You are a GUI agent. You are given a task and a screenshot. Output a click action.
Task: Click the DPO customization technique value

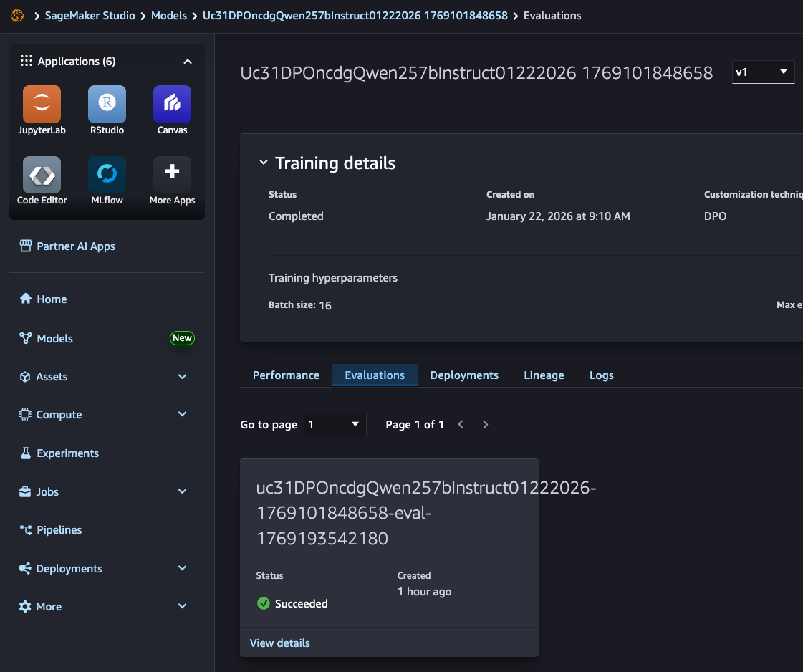tap(715, 216)
